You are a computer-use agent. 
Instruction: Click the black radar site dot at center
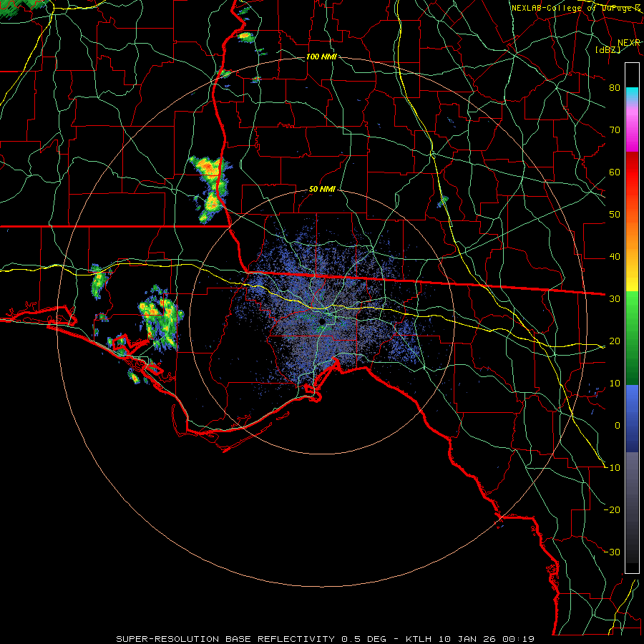[323, 321]
